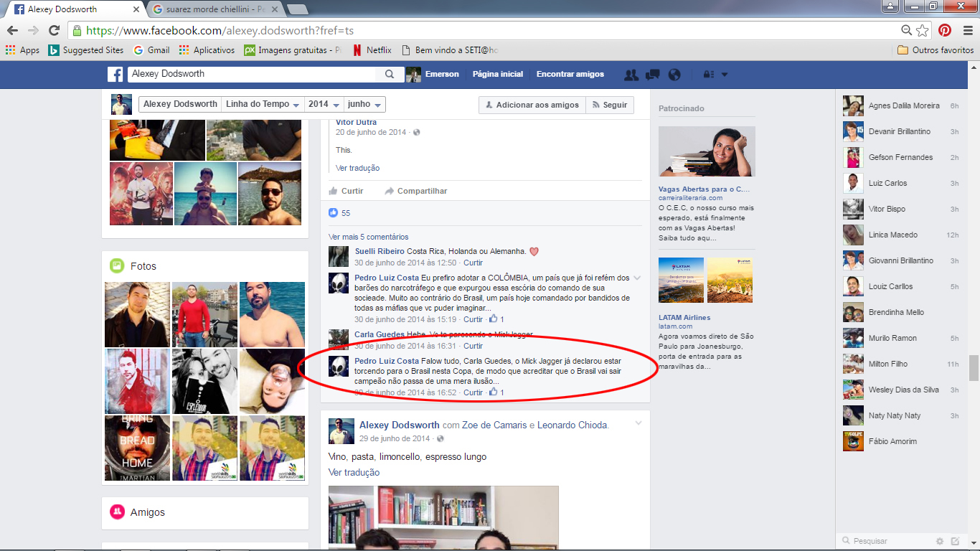Open Emerson profile link in header
The image size is (980, 551).
click(x=433, y=74)
